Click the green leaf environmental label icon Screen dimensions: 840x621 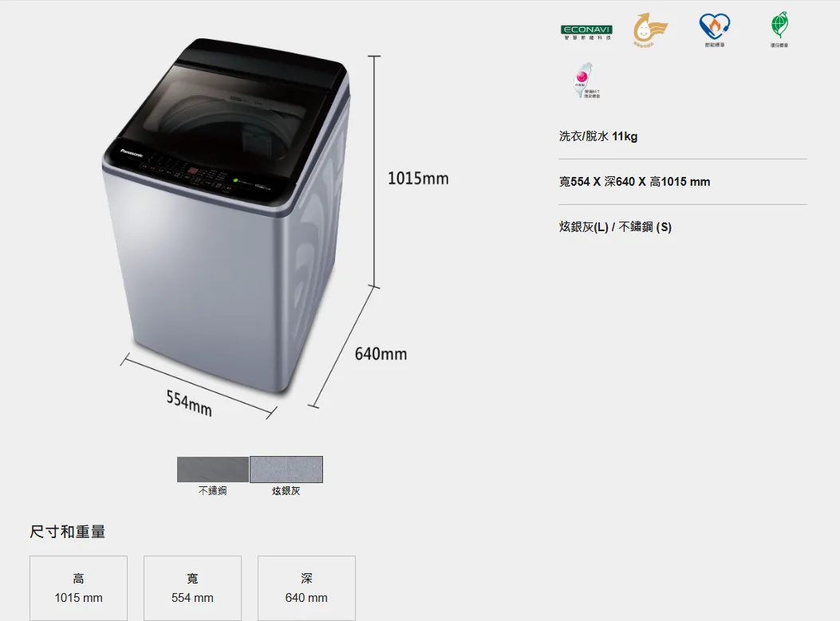(x=779, y=29)
